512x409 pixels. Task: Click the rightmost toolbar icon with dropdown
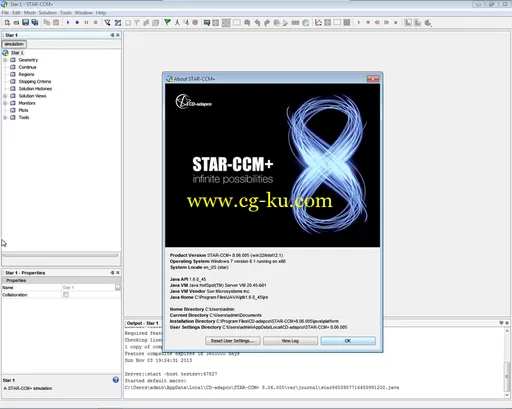(x=428, y=23)
